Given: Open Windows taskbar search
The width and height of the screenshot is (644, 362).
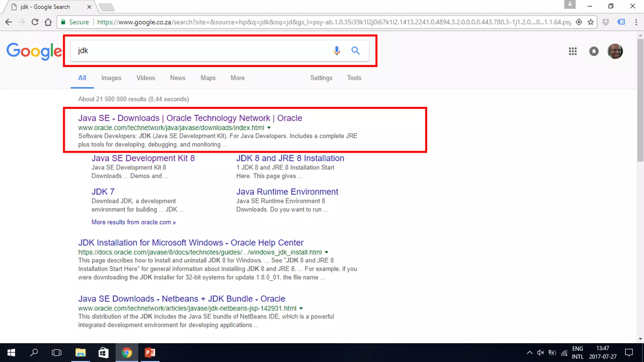Looking at the screenshot, I should click(x=34, y=353).
